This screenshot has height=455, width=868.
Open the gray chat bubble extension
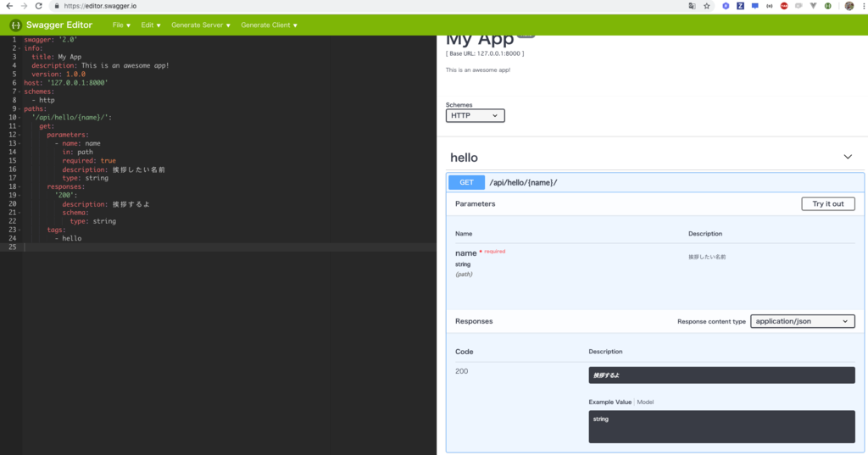(798, 6)
